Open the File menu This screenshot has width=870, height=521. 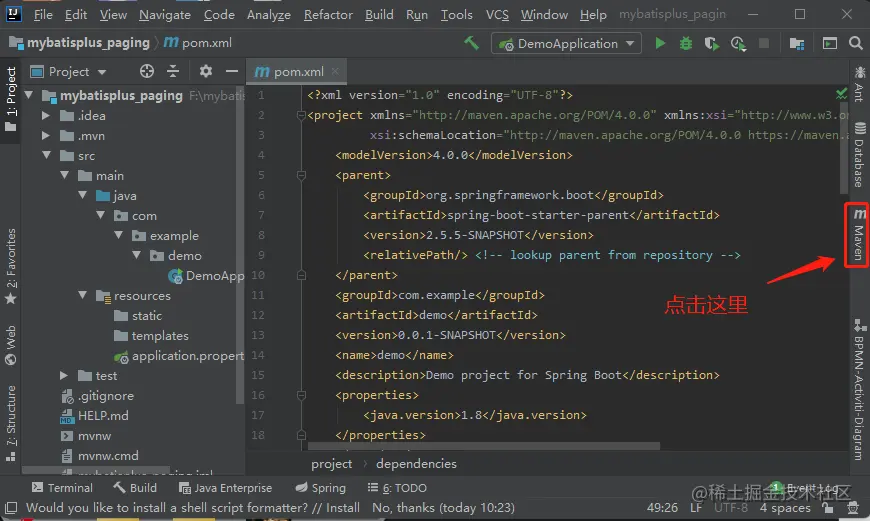[43, 14]
